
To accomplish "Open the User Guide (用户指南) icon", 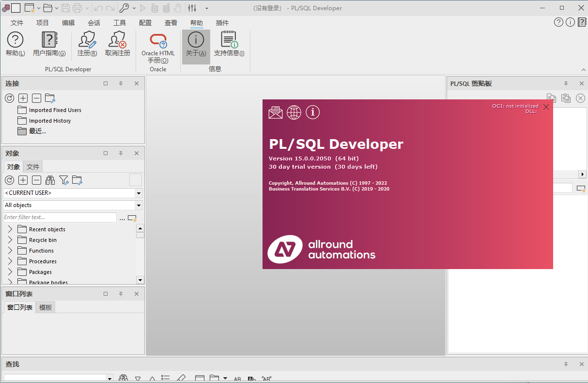I will coord(49,44).
